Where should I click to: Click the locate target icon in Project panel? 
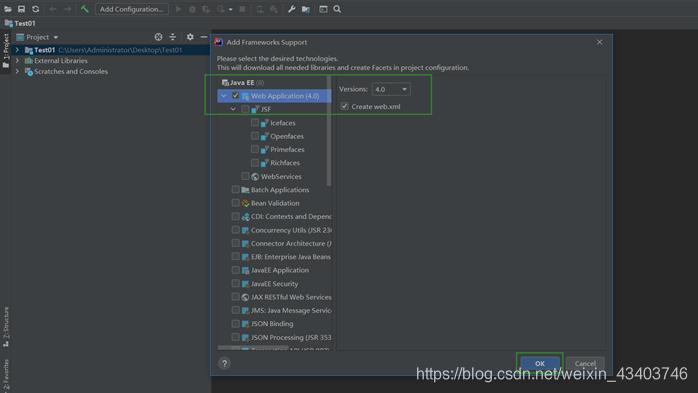[x=158, y=37]
